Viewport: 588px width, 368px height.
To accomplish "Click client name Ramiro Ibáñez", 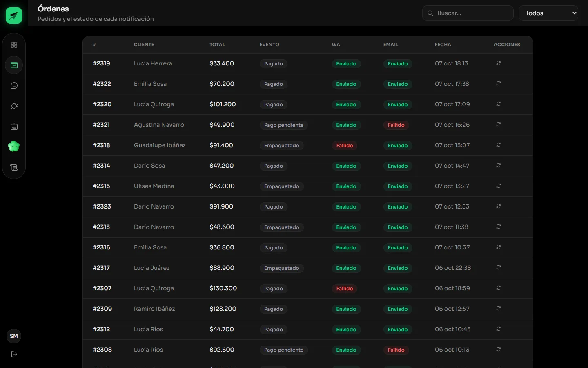I will 154,309.
